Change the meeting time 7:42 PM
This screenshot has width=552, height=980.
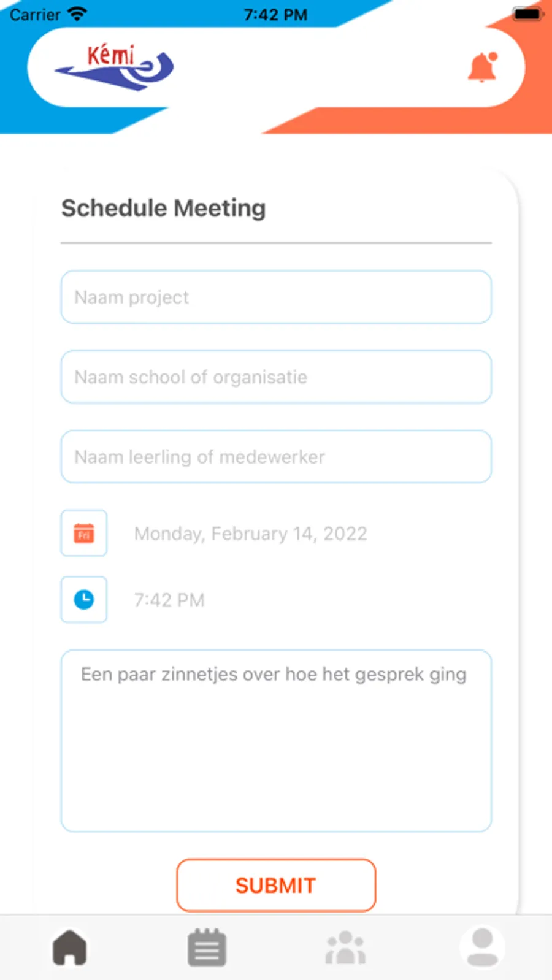(x=169, y=600)
